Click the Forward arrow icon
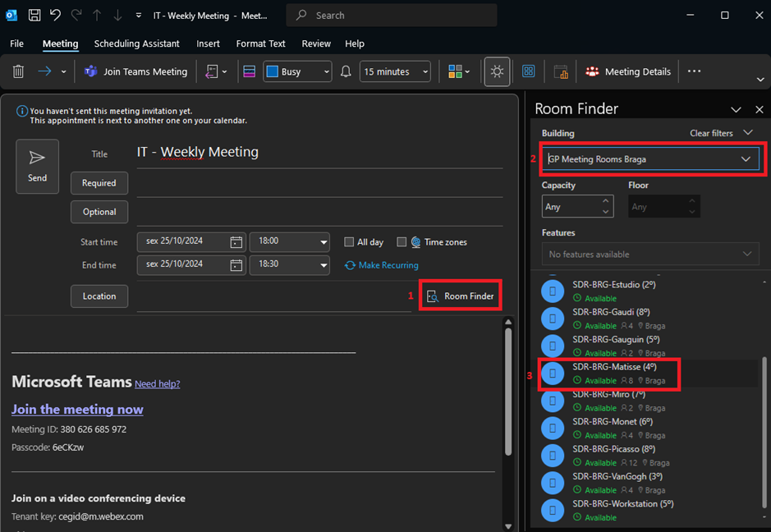The width and height of the screenshot is (771, 532). [44, 71]
